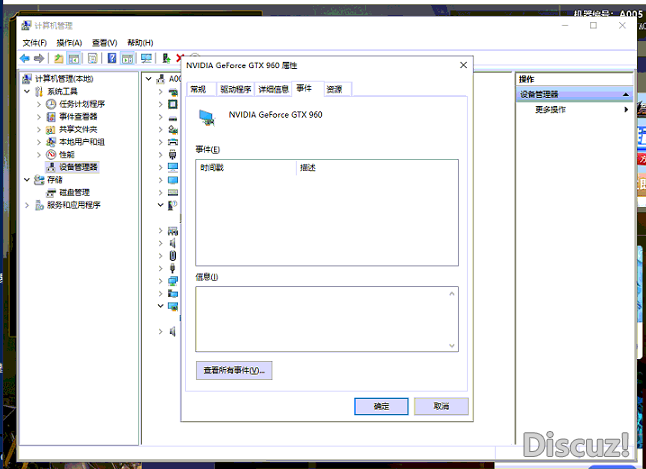Close the GTX 960 properties dialog
Image resolution: width=646 pixels, height=469 pixels.
(463, 65)
